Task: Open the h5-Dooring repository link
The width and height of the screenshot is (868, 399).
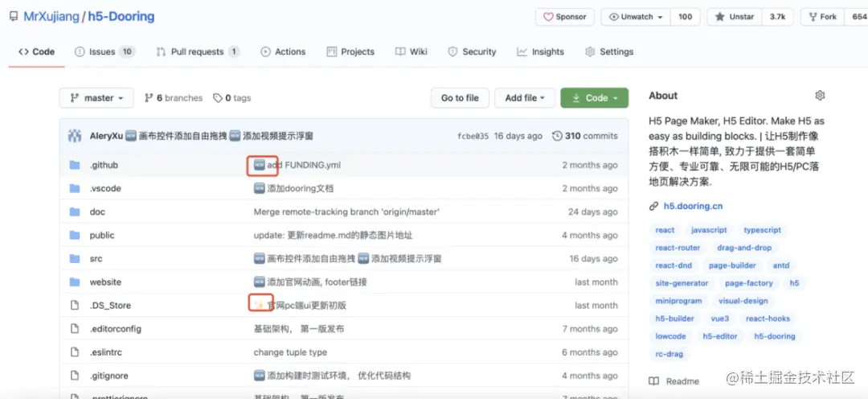Action: 121,17
